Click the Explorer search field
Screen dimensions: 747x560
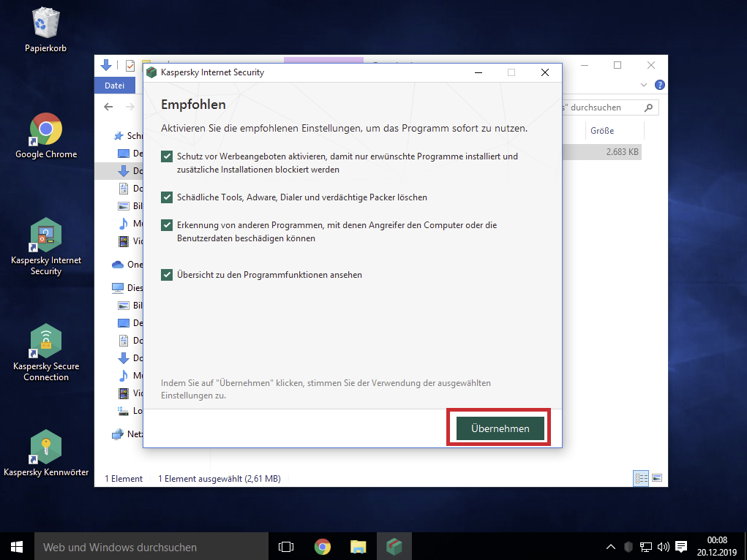[x=609, y=107]
